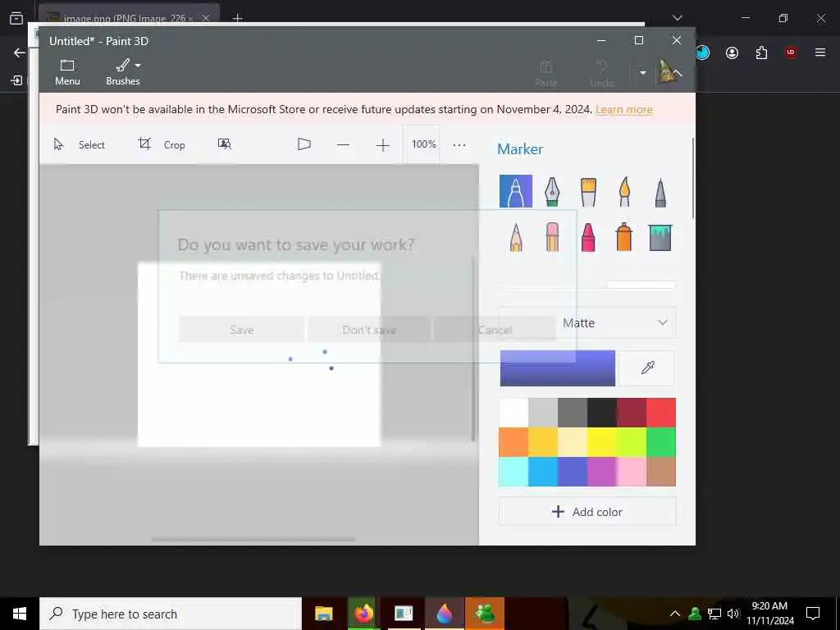Toggle the 3D view flag icon
The width and height of the screenshot is (840, 630).
pyautogui.click(x=304, y=144)
